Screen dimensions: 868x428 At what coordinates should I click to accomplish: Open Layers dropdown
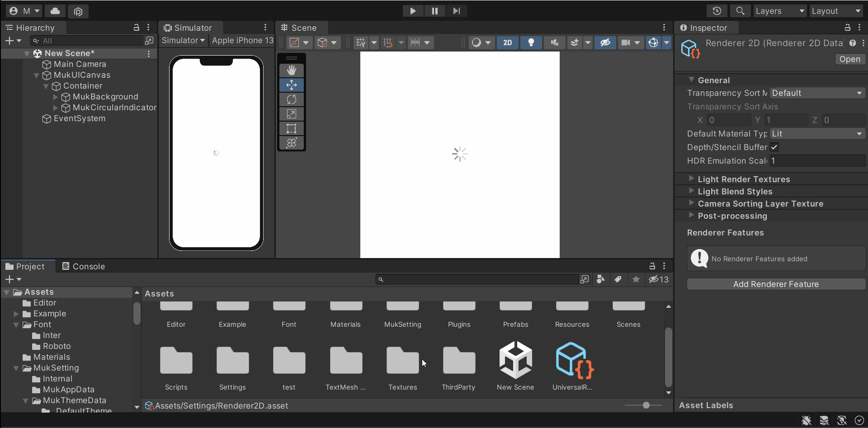point(780,11)
